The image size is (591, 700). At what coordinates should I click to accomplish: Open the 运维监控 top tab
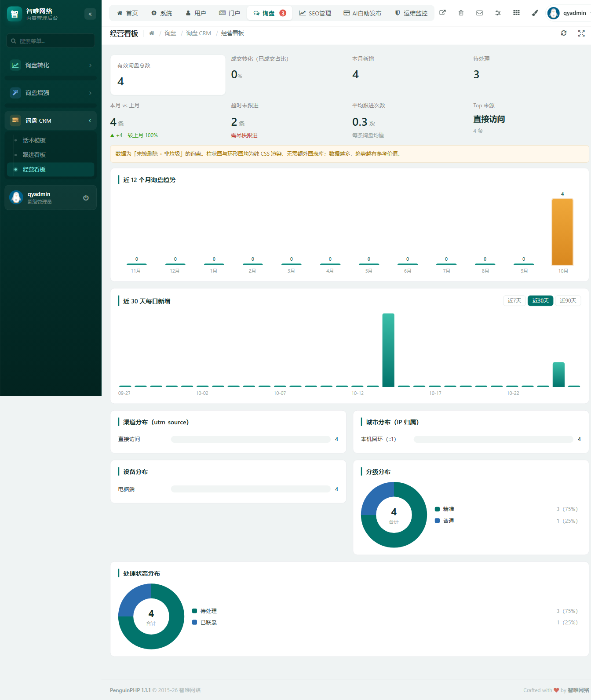pyautogui.click(x=411, y=13)
